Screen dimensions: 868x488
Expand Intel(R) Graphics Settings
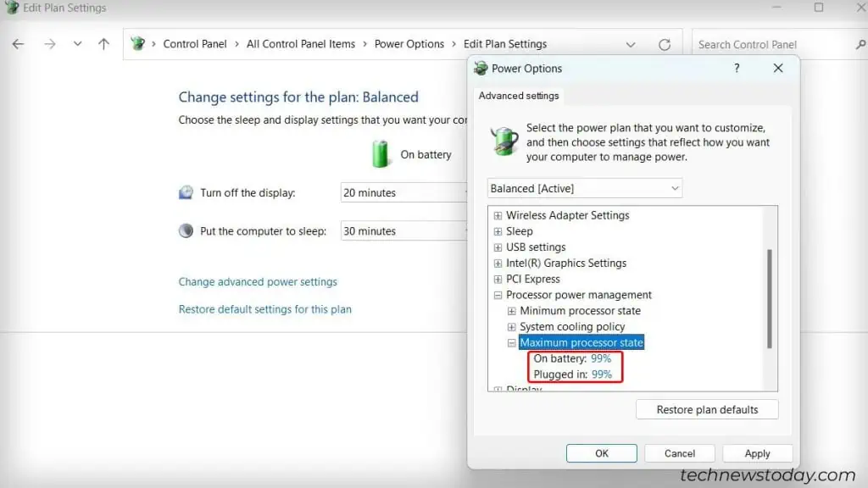(497, 263)
